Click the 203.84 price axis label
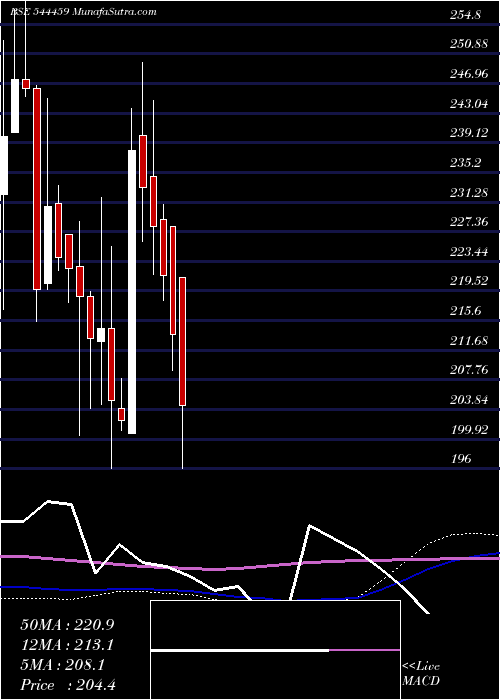The height and width of the screenshot is (700, 500). click(469, 400)
